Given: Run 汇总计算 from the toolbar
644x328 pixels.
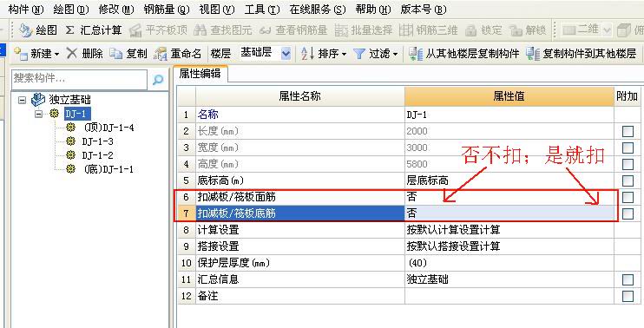Looking at the screenshot, I should [94, 30].
